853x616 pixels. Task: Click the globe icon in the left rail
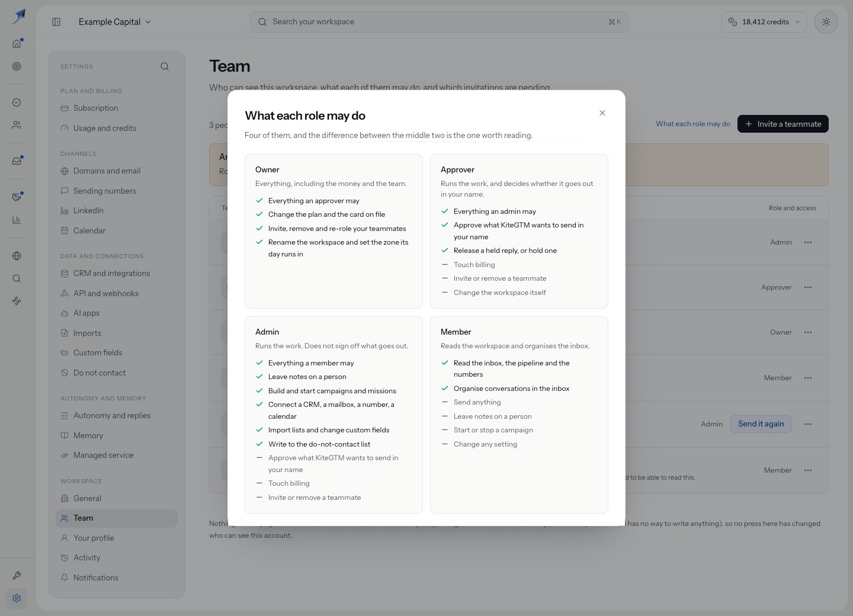(17, 256)
